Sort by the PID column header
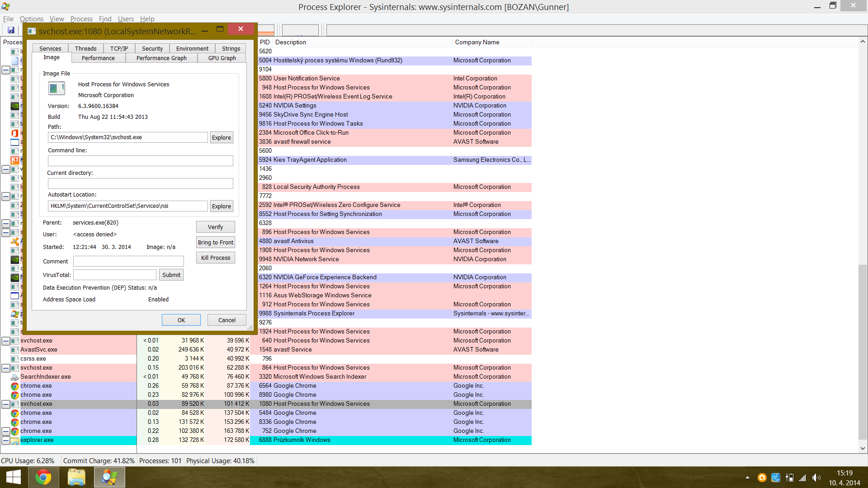The width and height of the screenshot is (868, 488). (265, 42)
